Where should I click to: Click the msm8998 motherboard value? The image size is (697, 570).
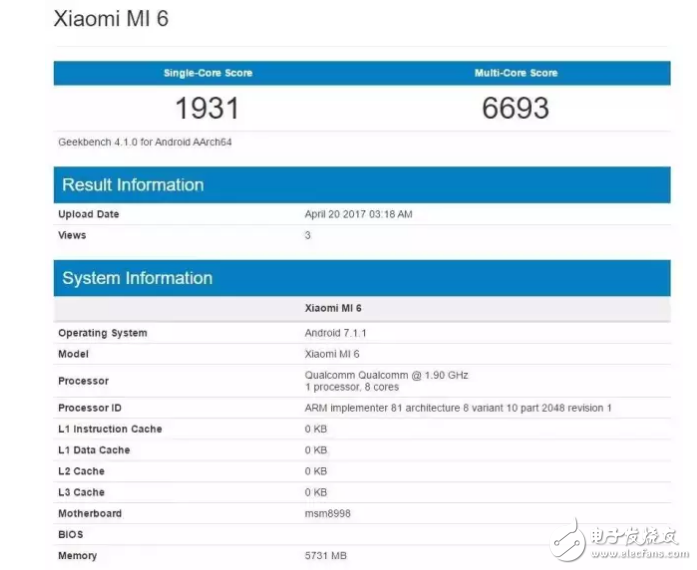(327, 513)
